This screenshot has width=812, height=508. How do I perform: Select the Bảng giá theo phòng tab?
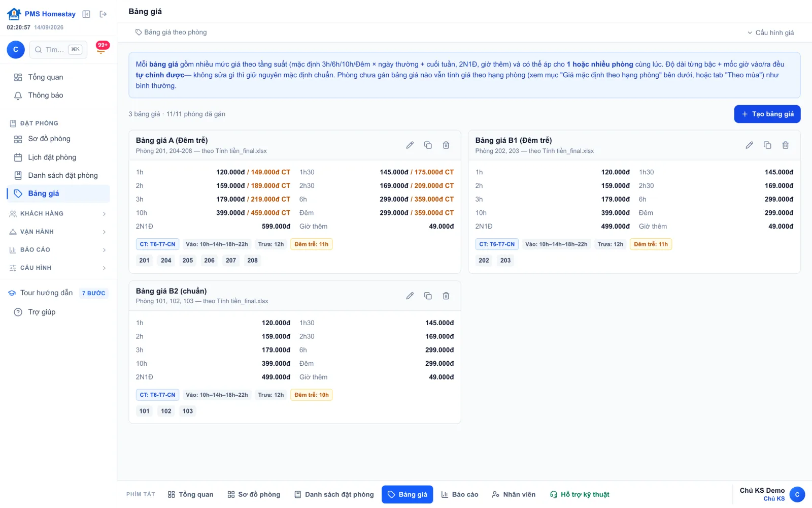(171, 33)
